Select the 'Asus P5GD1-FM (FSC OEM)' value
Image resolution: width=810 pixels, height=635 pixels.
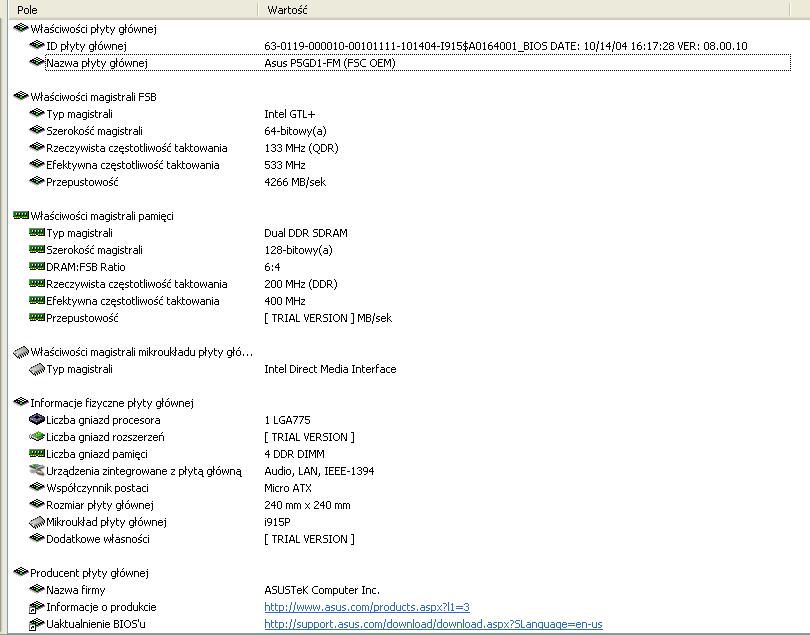330,63
